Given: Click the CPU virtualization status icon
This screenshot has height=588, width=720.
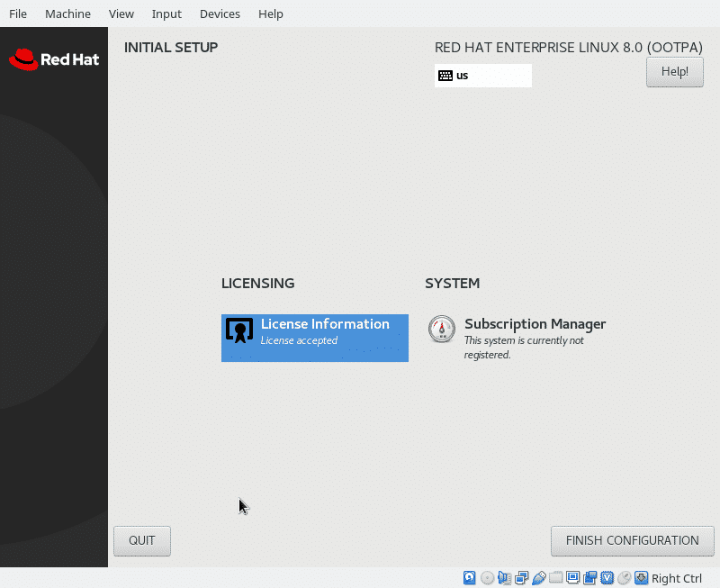Looking at the screenshot, I should 607,577.
